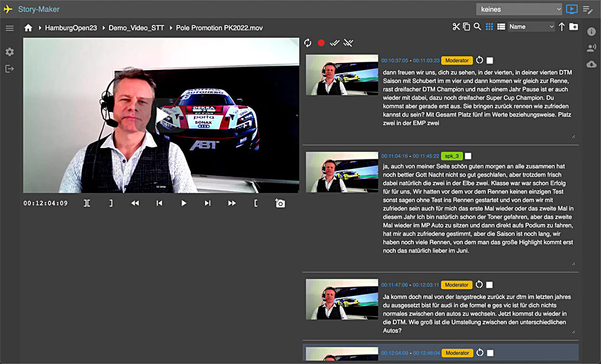Viewport: 601px width, 364px height.
Task: Tick checkbox for 00:12:04:09 segment
Action: (x=490, y=353)
